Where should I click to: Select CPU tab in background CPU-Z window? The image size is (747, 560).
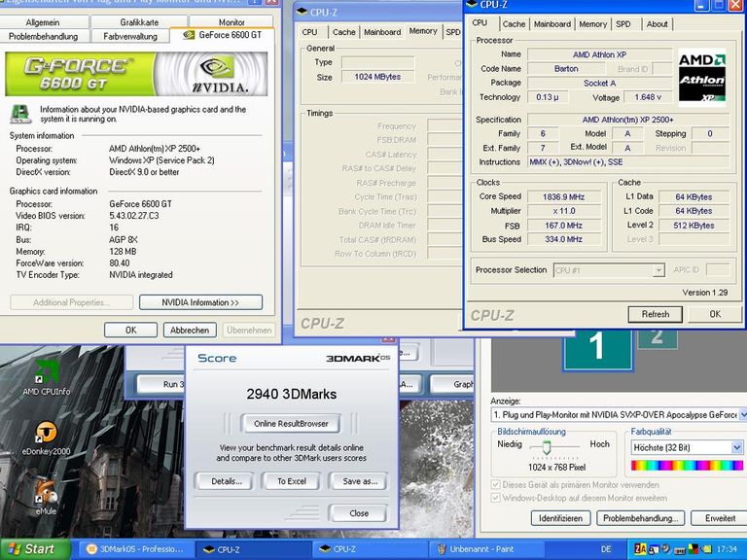point(309,32)
